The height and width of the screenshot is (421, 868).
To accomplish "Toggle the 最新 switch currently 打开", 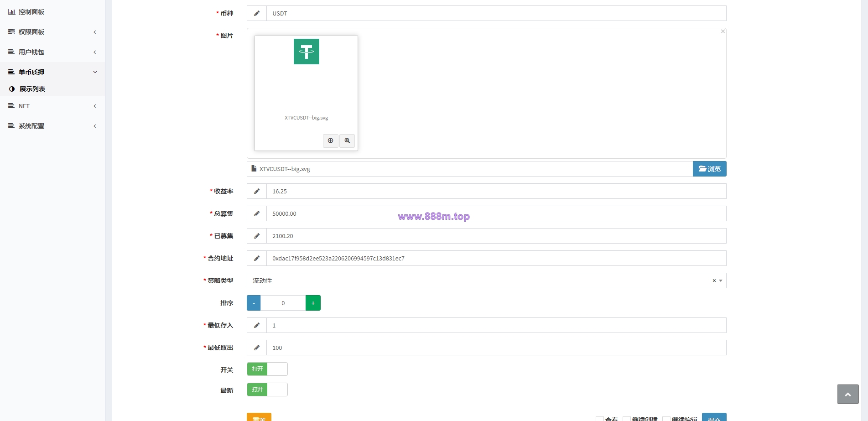I will [267, 390].
